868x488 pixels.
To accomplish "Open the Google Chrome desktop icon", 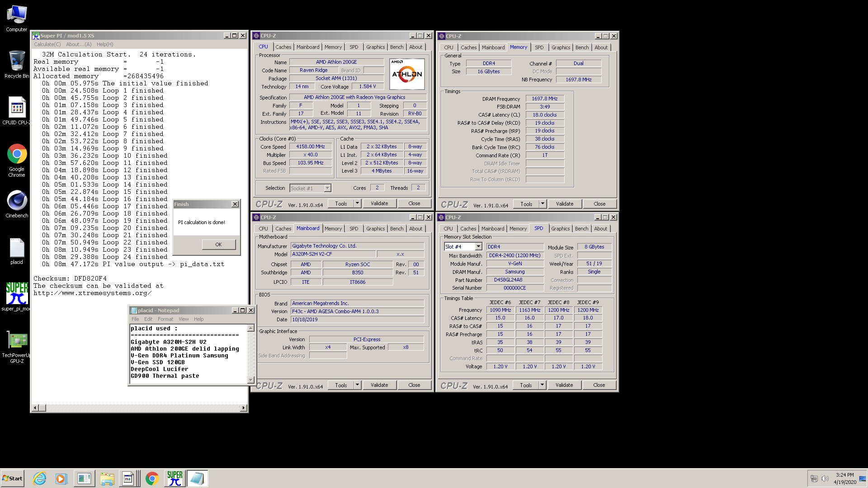I will 17,160.
